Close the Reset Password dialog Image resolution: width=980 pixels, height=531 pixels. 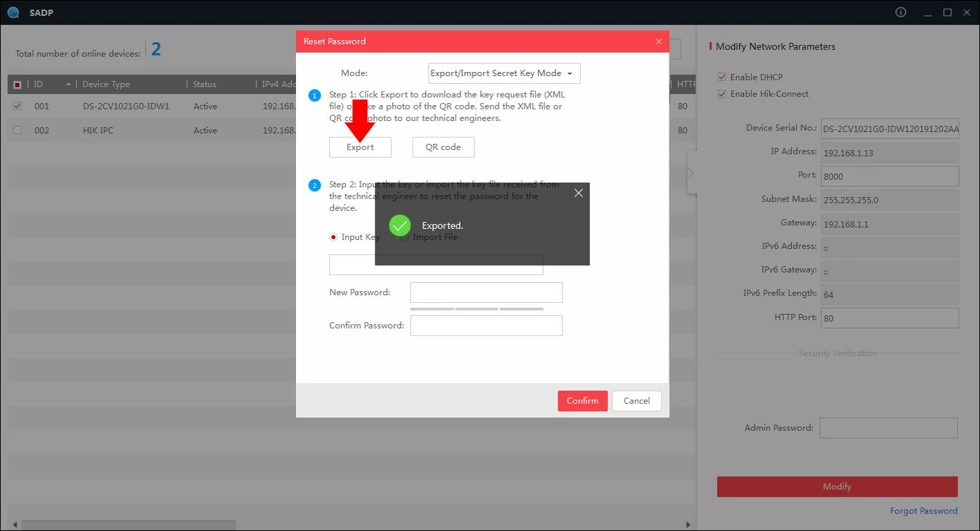pos(658,41)
